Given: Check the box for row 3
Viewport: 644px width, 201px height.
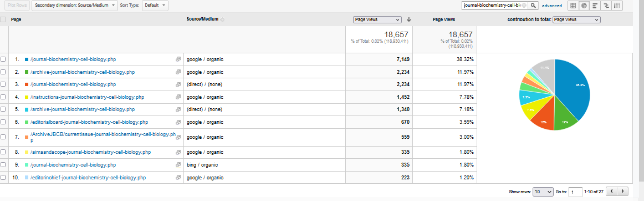Looking at the screenshot, I should 3,84.
